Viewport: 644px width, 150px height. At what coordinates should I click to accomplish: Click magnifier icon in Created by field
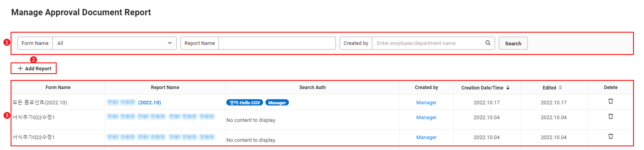click(x=488, y=43)
